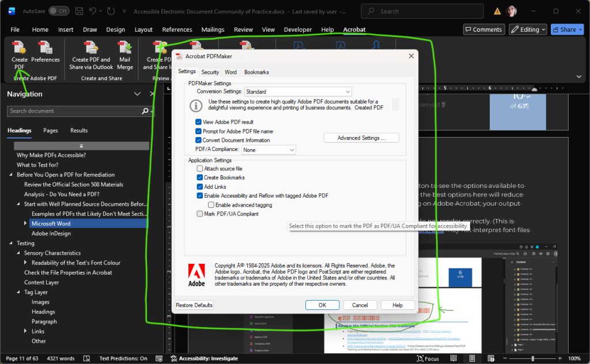The image size is (590, 364).
Task: Click the yellow warning triangle icon
Action: 497,12
